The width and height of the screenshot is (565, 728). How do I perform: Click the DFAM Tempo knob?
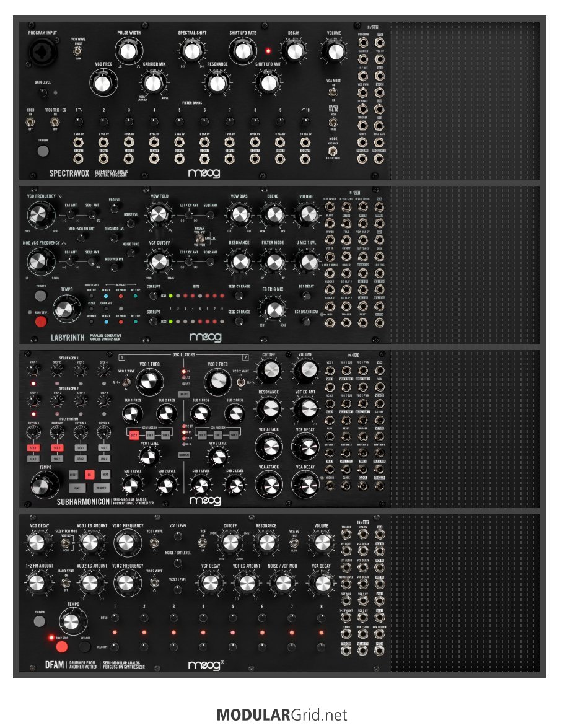click(x=72, y=621)
